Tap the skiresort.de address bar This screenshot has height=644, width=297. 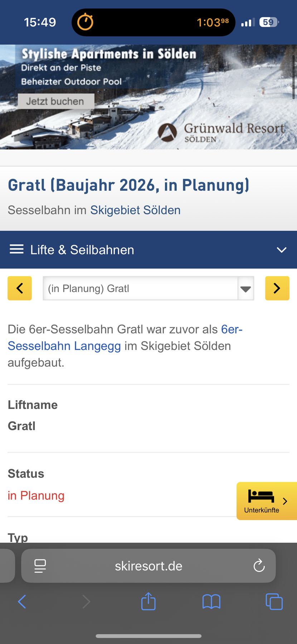(x=148, y=566)
